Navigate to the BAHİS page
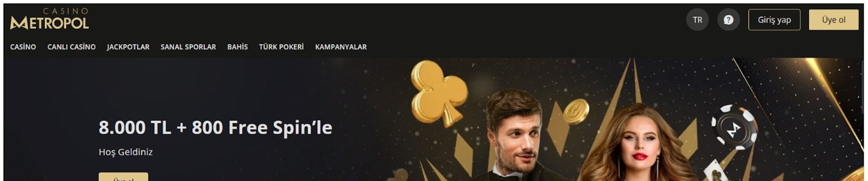Screen dimensions: 868x181 click(237, 47)
